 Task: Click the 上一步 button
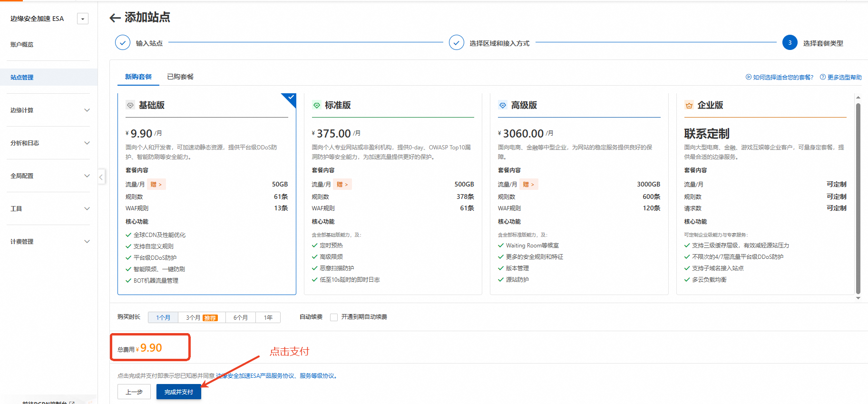click(134, 392)
